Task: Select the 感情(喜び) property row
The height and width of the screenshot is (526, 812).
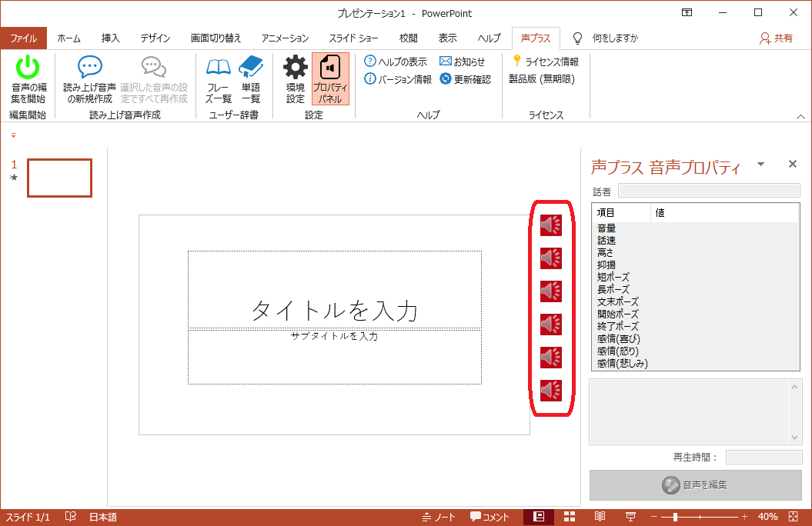Action: click(696, 339)
